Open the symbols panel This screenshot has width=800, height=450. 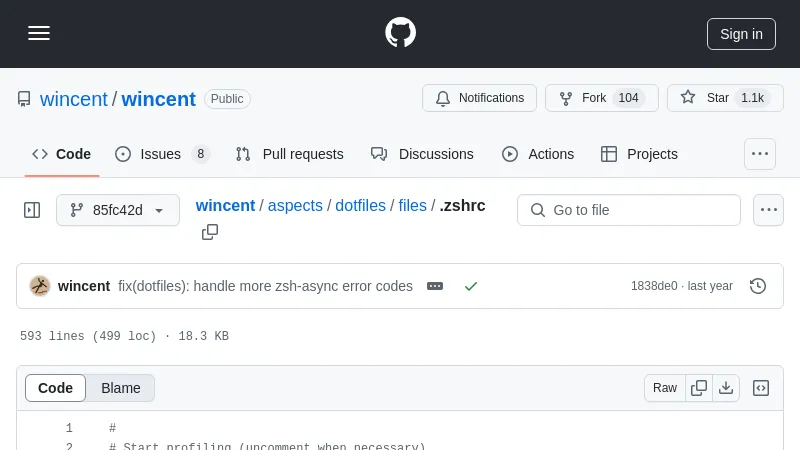point(761,388)
